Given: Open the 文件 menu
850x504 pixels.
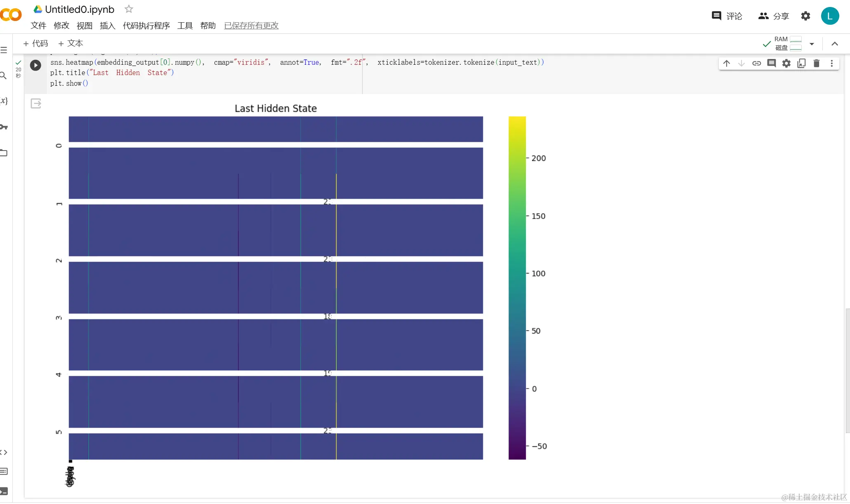Looking at the screenshot, I should (x=38, y=26).
